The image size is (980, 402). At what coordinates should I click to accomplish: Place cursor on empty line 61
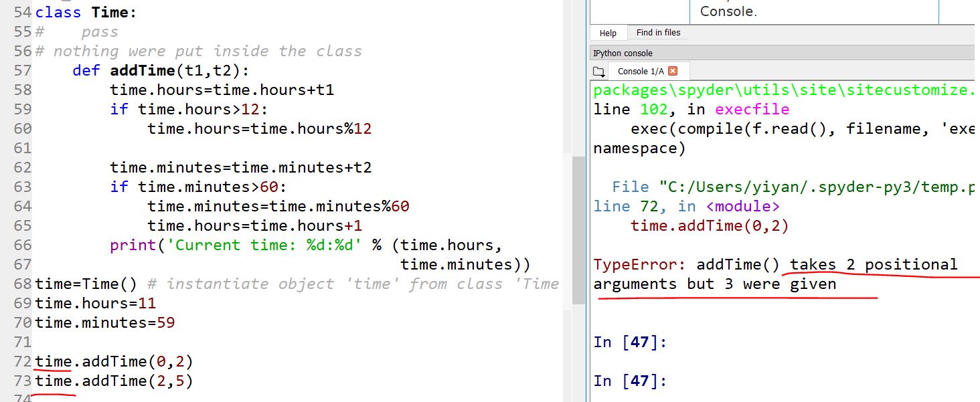201,148
